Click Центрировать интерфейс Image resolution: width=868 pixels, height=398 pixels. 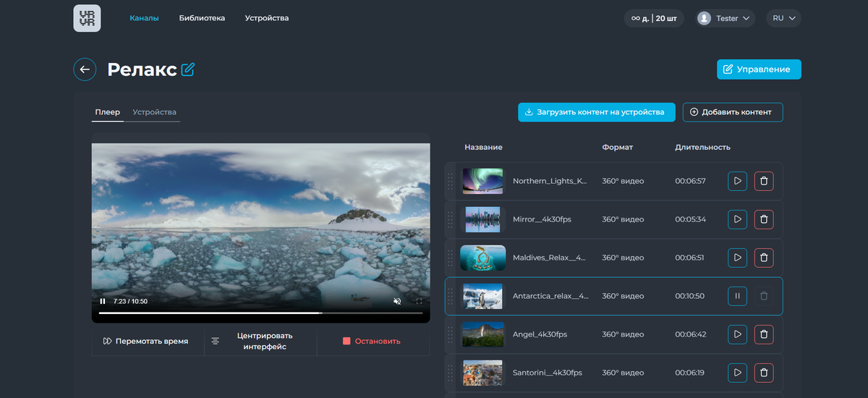point(260,341)
